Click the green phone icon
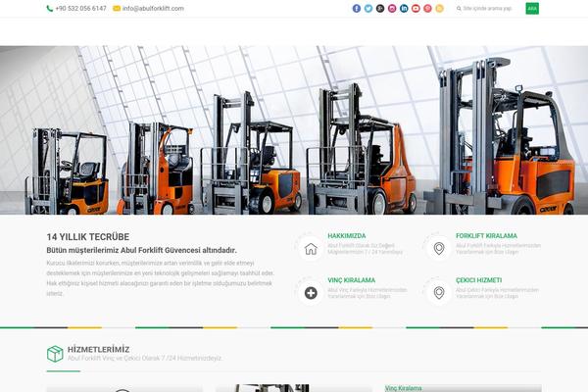588x392 pixels. coord(50,8)
